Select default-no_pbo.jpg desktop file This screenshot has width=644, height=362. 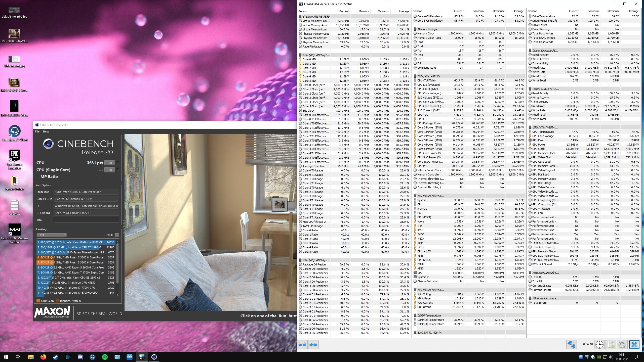pyautogui.click(x=14, y=13)
